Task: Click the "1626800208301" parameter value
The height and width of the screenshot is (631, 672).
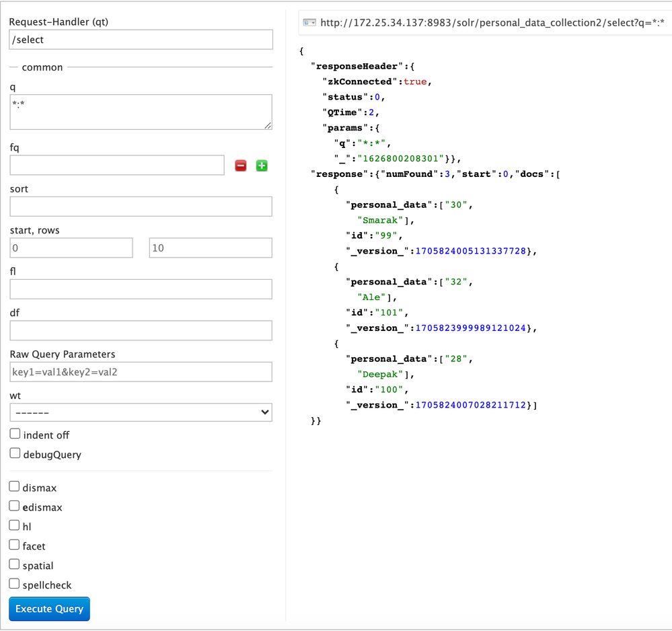Action: click(x=401, y=159)
